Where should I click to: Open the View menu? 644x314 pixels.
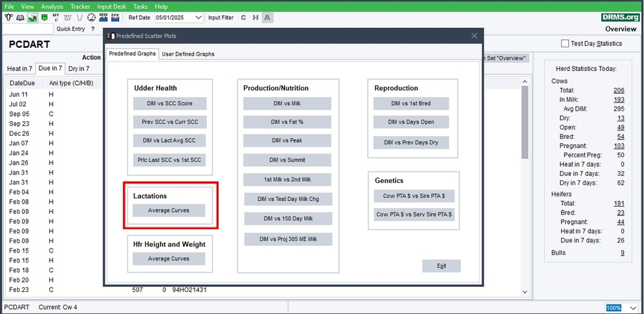pos(27,6)
